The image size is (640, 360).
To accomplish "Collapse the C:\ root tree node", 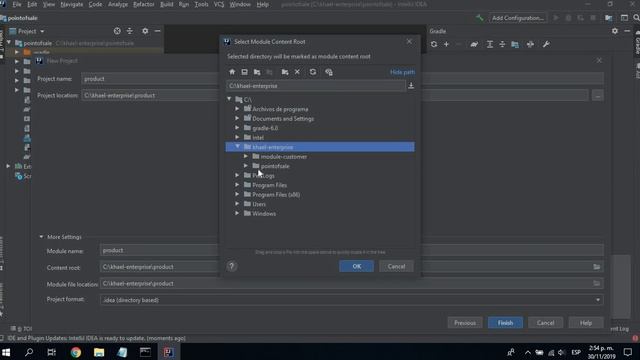I will 229,99.
